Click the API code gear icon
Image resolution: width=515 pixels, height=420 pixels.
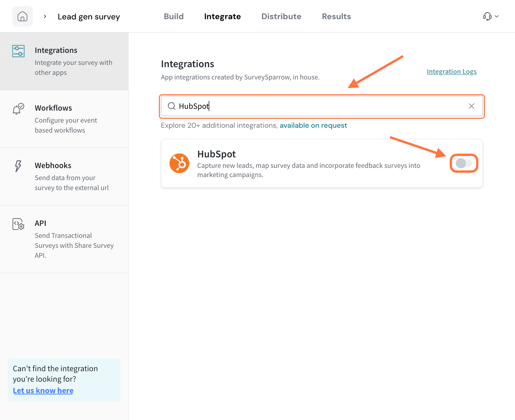pyautogui.click(x=18, y=224)
